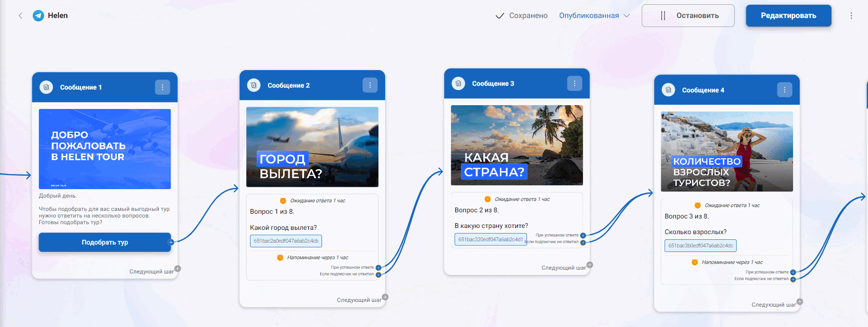Click the message icon in Сообщение 2 header
This screenshot has height=327, width=868.
pos(254,85)
